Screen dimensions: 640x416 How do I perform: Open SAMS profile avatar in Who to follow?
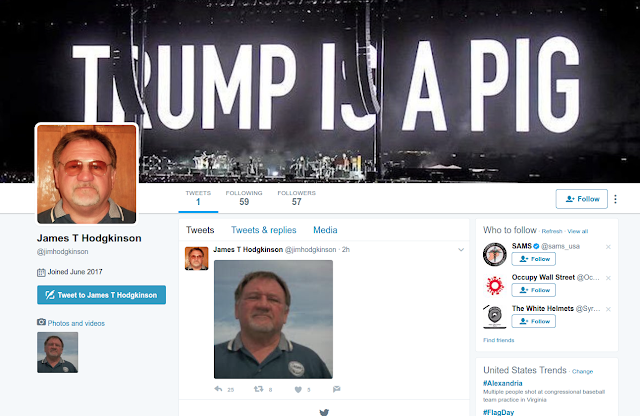(x=495, y=254)
